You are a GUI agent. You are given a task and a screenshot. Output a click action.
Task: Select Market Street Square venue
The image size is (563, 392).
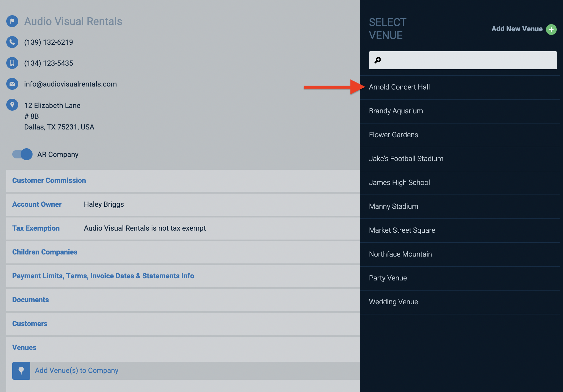[x=460, y=230]
